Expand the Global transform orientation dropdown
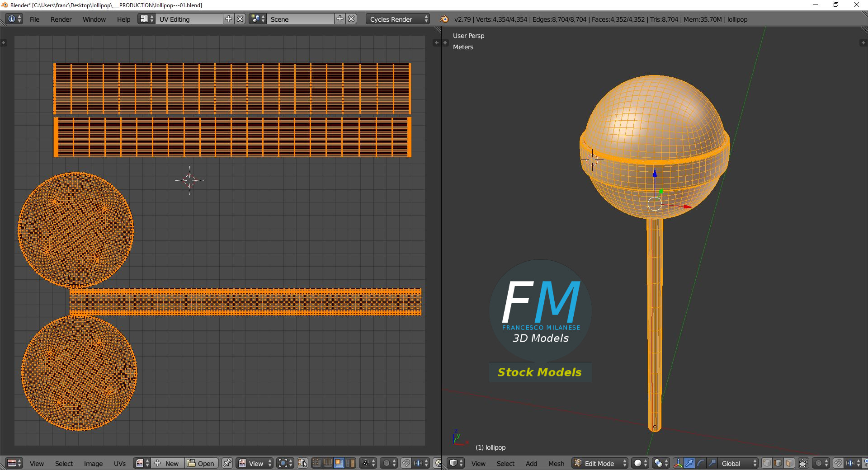 (738, 463)
